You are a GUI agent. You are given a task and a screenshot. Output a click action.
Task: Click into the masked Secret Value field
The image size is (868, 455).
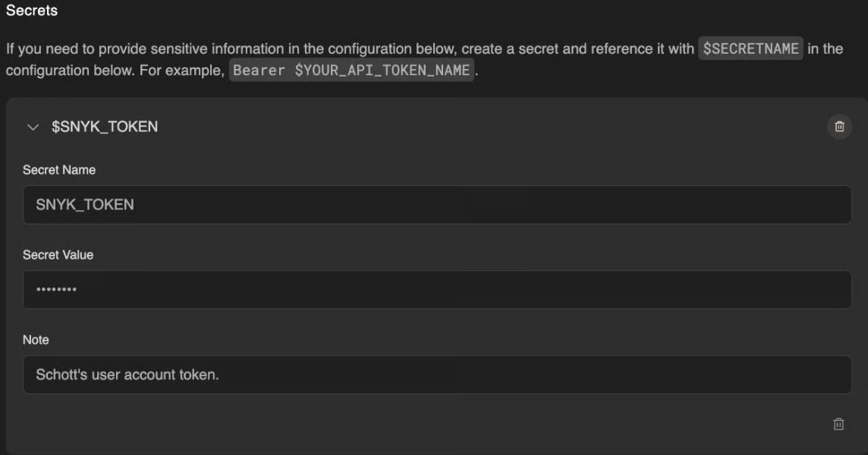point(436,290)
